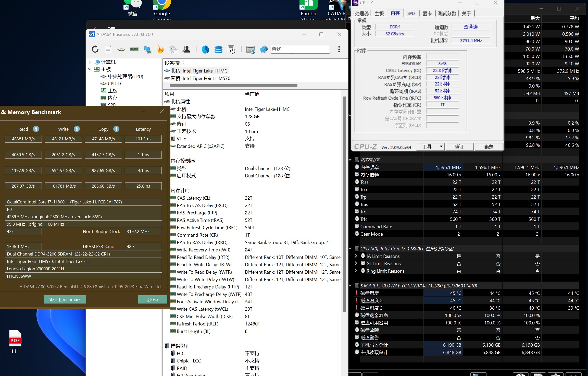Image resolution: width=588 pixels, height=376 pixels.
Task: Collapse the 内存时序 section
Action: [350, 160]
